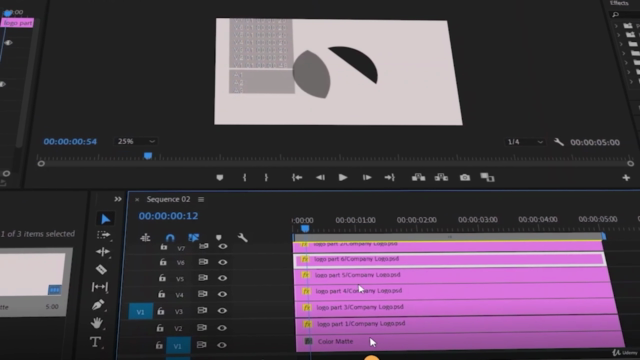640x360 pixels.
Task: Open the 1/4 playback resolution dropdown
Action: (x=525, y=142)
